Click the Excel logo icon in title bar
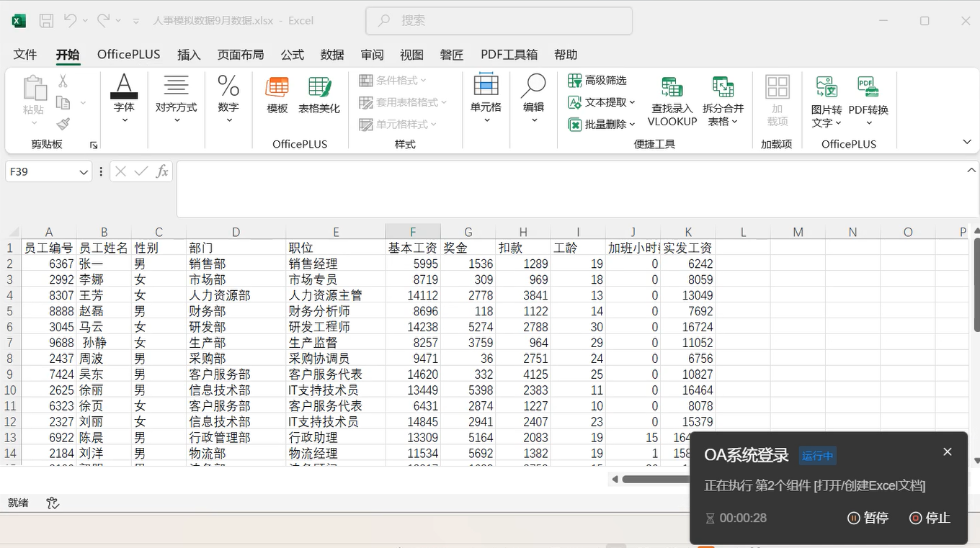980x548 pixels. point(19,21)
